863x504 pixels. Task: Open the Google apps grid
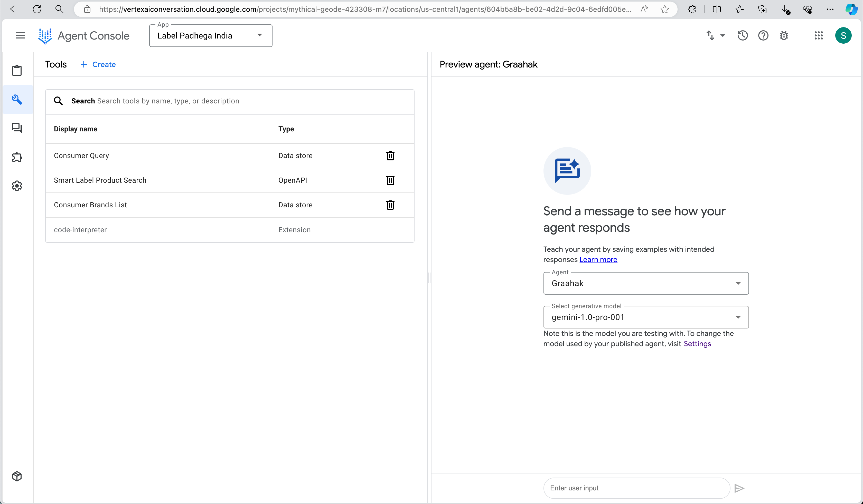(x=819, y=36)
